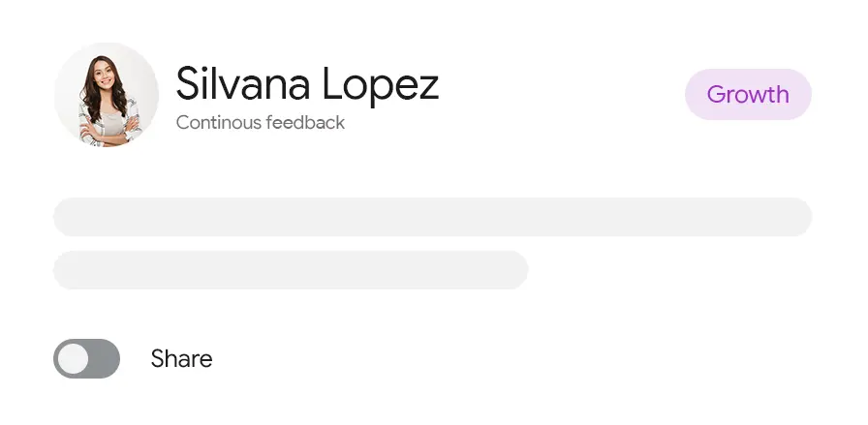
Task: Select the second skeleton text line
Action: (291, 270)
